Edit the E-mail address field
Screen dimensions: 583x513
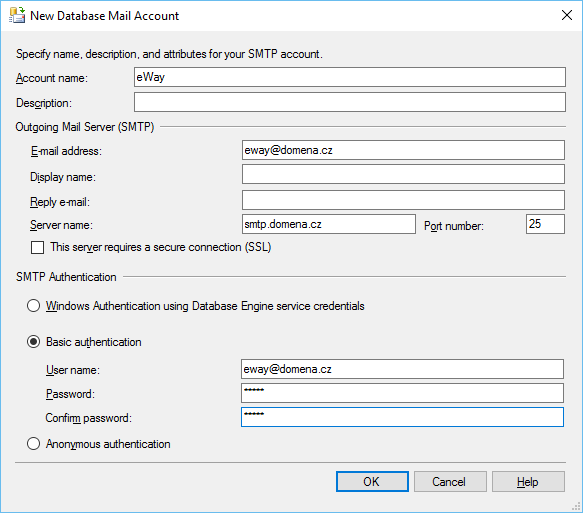tap(403, 150)
